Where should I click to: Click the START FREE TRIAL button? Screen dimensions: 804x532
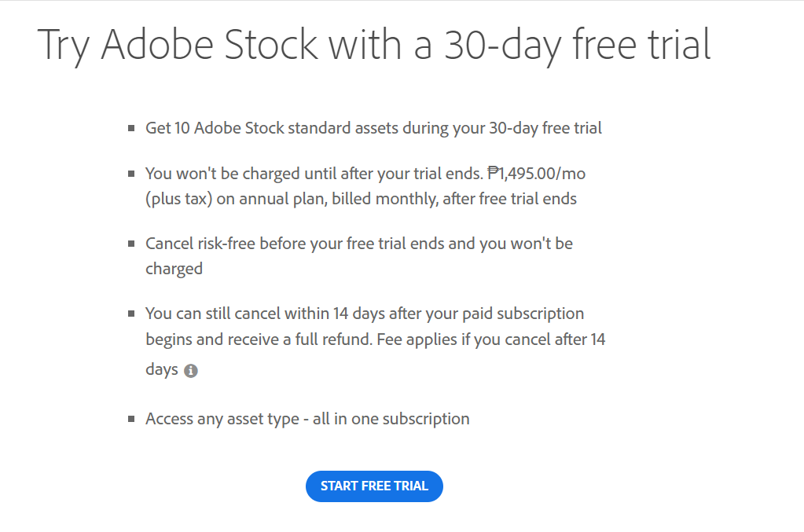pyautogui.click(x=374, y=486)
